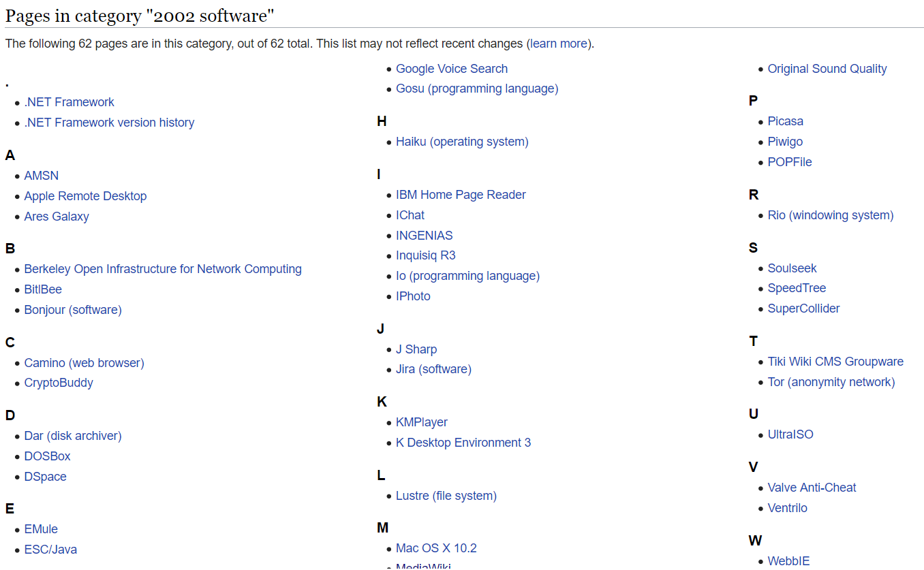Open .NET Framework version history link
The height and width of the screenshot is (570, 924).
109,123
